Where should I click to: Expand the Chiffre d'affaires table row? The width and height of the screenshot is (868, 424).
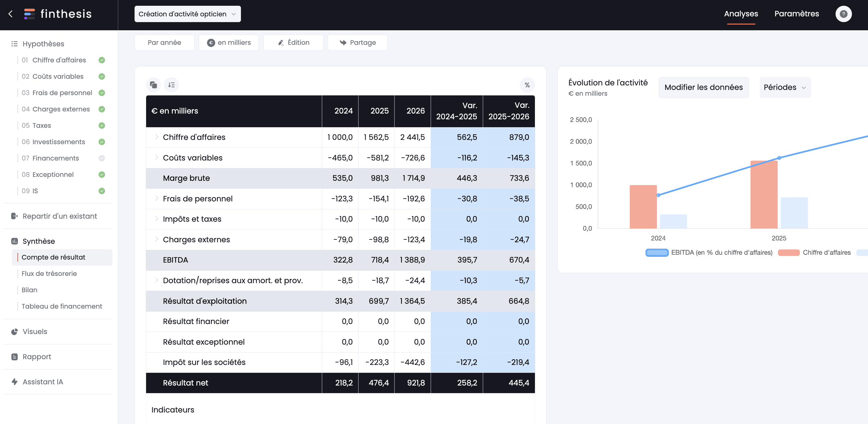coord(156,137)
